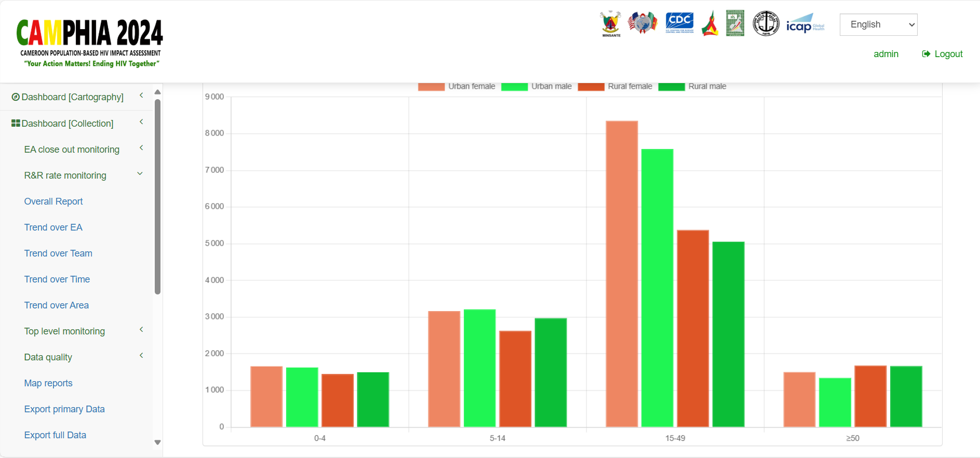Image resolution: width=980 pixels, height=458 pixels.
Task: Click the round anchor seal logo
Action: (x=766, y=23)
